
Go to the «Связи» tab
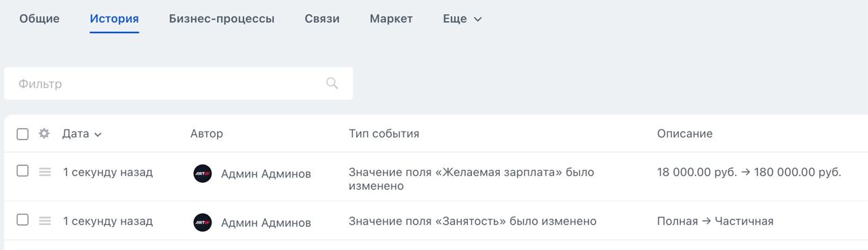[x=322, y=19]
